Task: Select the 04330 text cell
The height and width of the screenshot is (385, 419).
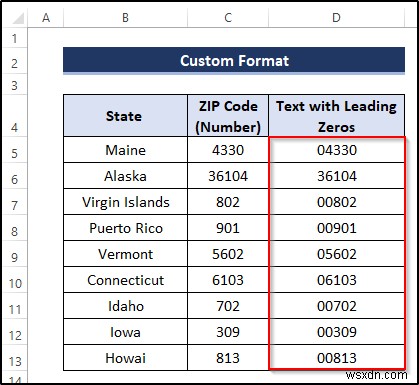Action: (337, 150)
